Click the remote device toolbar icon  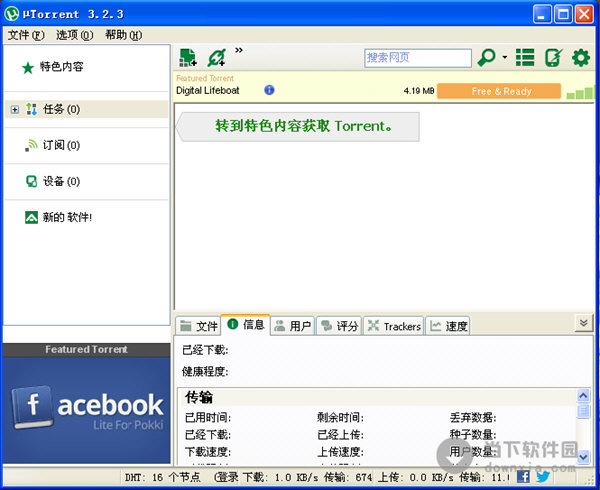[x=554, y=58]
